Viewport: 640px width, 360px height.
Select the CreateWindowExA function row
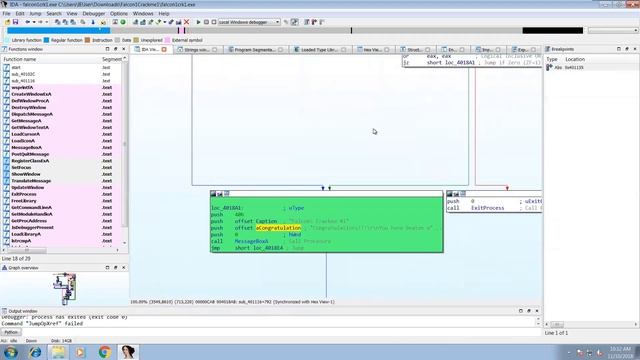click(62, 94)
